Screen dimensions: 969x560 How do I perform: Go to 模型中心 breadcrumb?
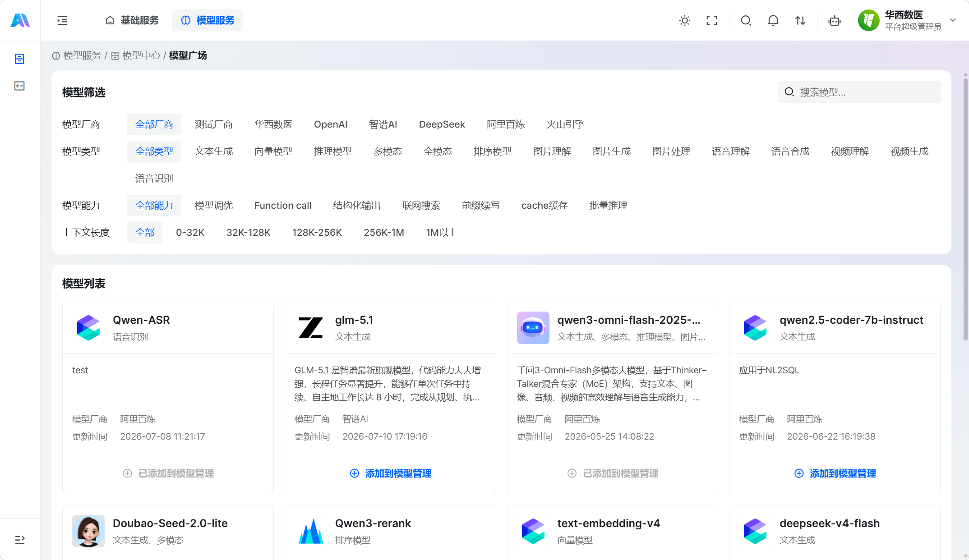coord(136,55)
